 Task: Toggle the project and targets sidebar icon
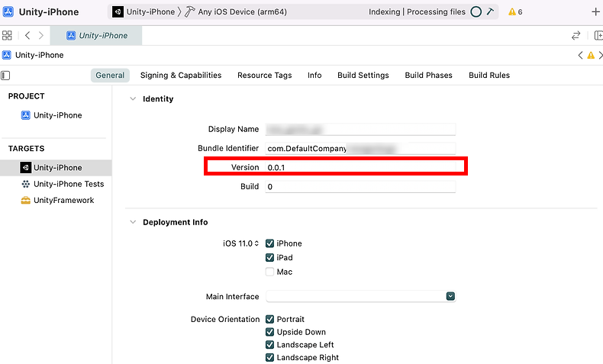[x=5, y=76]
